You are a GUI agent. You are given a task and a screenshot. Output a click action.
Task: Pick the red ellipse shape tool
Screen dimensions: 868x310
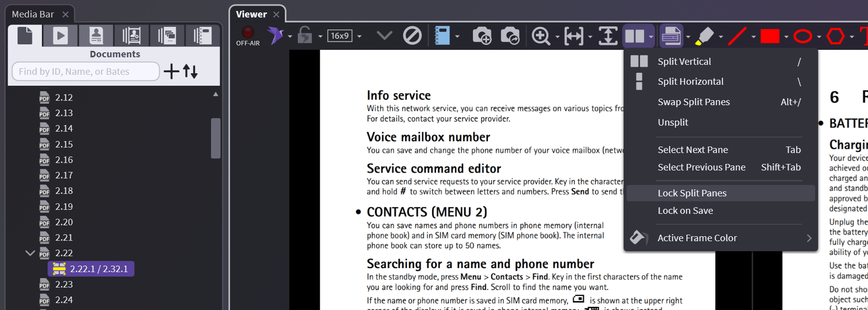point(802,36)
